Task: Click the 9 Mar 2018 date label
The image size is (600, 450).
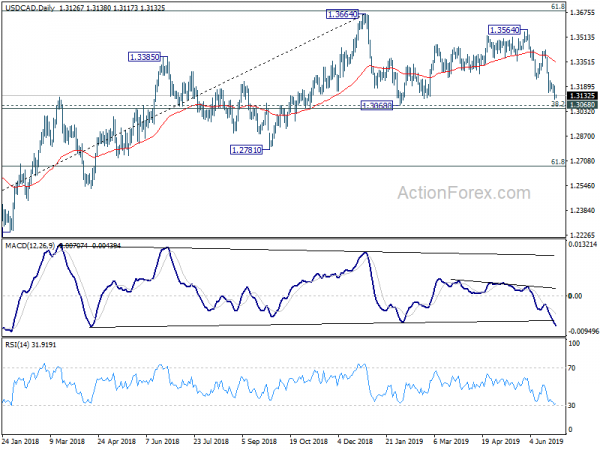Action: [x=67, y=441]
